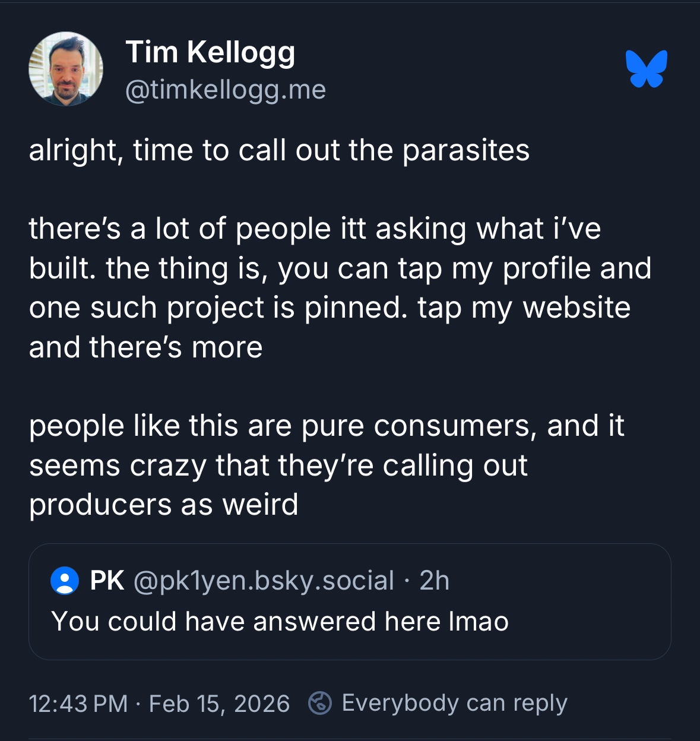Select the line about calling out parasites
700x741 pixels.
(279, 150)
